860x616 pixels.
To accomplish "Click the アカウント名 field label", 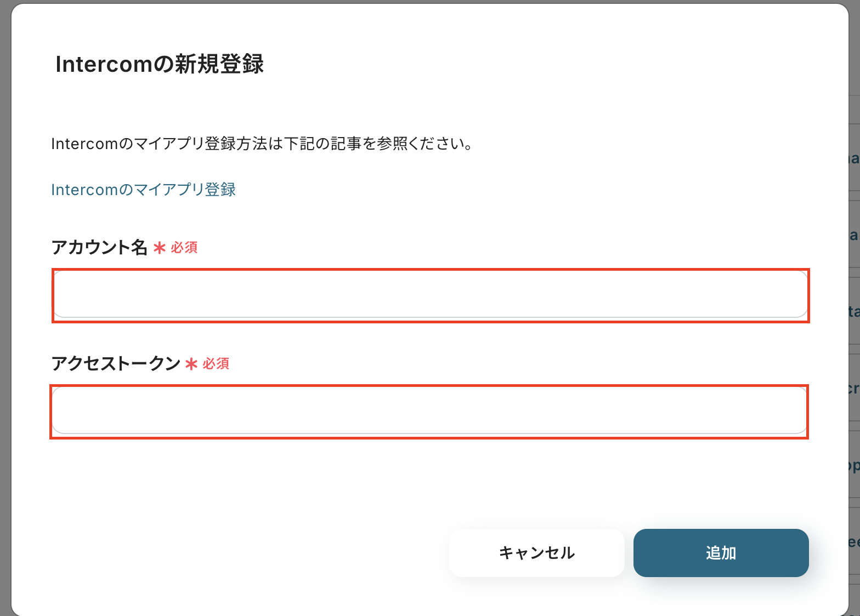I will 99,247.
